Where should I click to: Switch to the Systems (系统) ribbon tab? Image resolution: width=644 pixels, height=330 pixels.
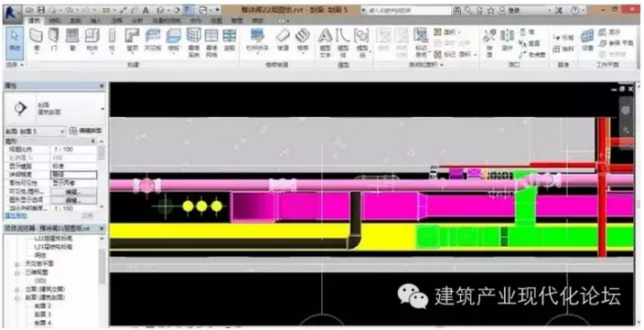75,20
